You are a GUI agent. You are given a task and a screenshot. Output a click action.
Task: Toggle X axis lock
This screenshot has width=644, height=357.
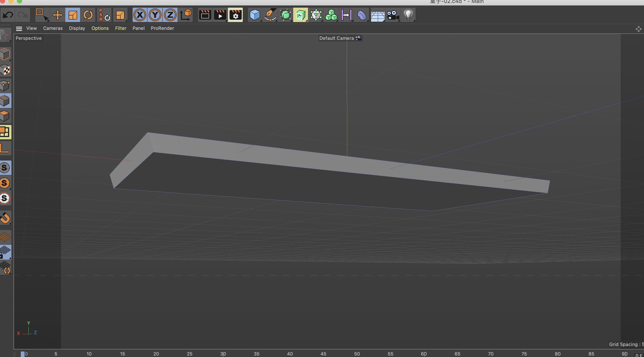140,15
